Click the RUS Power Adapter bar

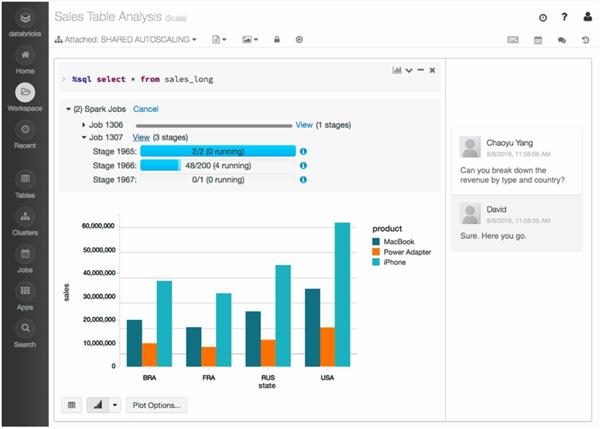268,353
